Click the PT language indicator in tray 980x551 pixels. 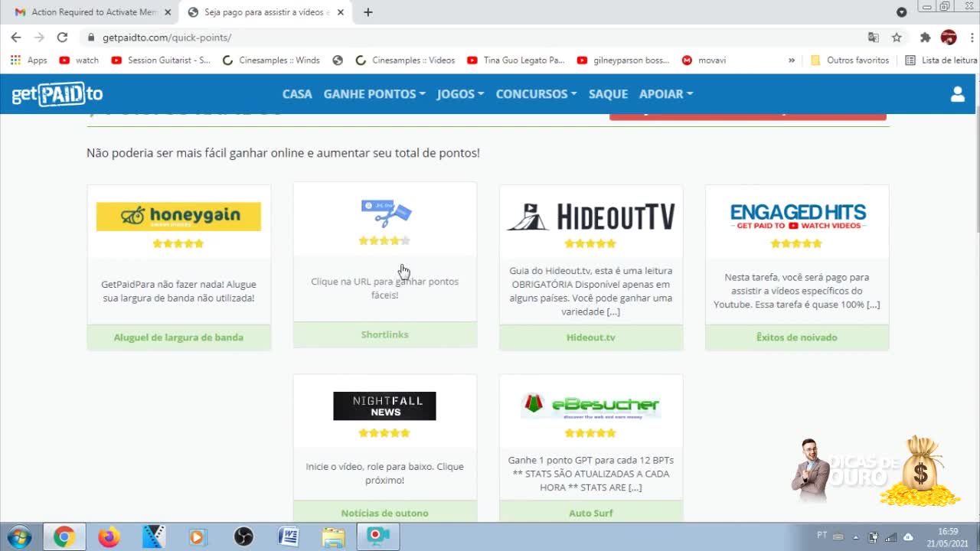pyautogui.click(x=822, y=536)
